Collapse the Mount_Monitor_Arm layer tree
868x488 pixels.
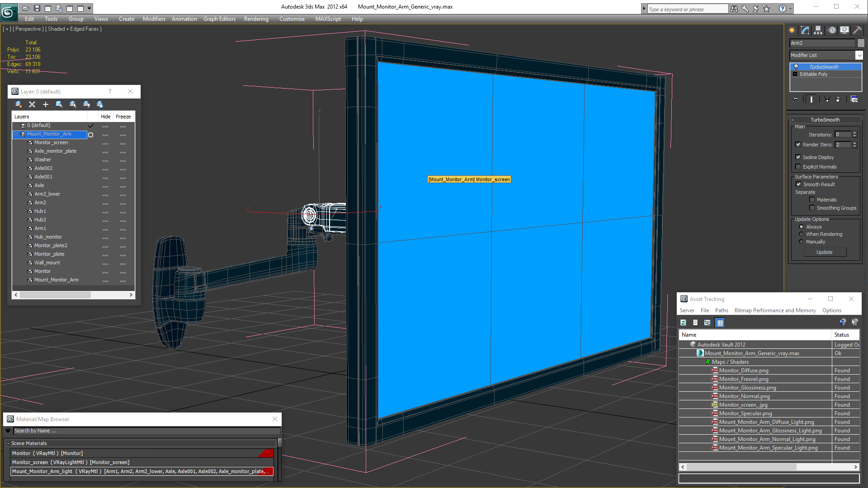click(16, 134)
